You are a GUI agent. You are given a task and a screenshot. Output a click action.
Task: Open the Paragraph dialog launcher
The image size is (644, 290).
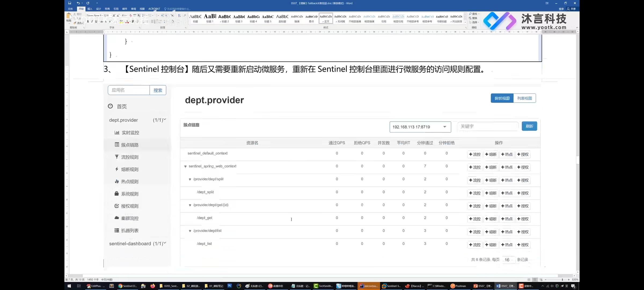[x=186, y=28]
